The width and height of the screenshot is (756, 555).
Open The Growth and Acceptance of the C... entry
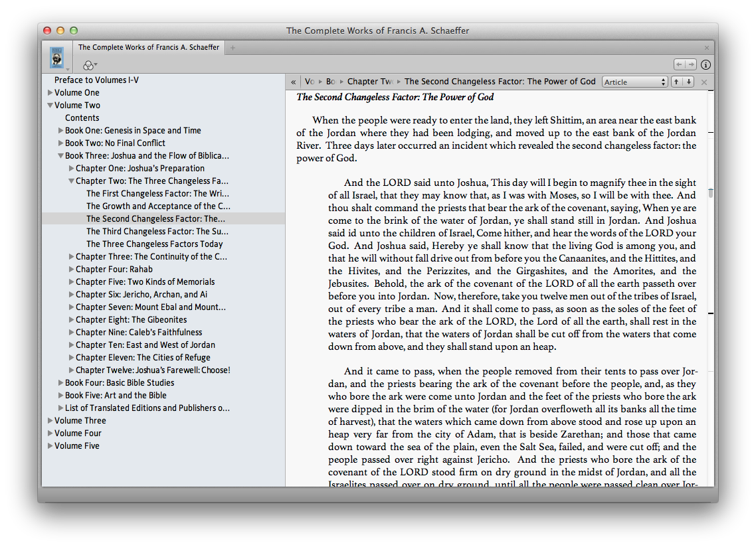pyautogui.click(x=158, y=206)
